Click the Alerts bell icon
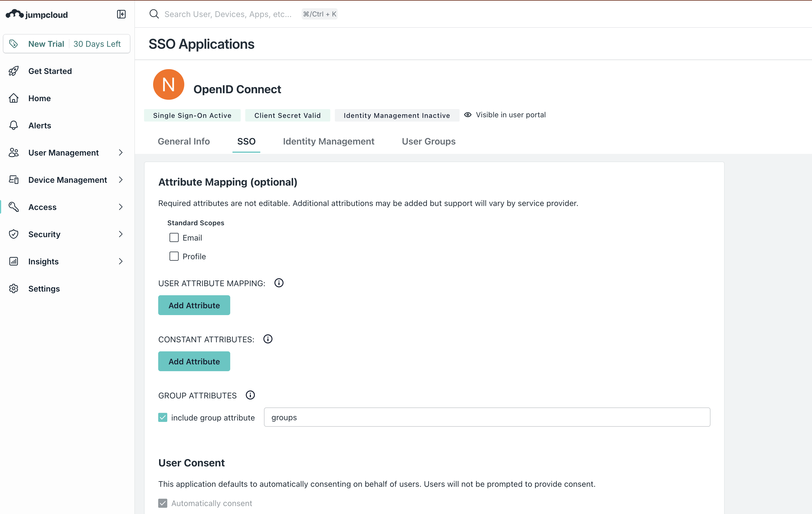 pyautogui.click(x=14, y=125)
